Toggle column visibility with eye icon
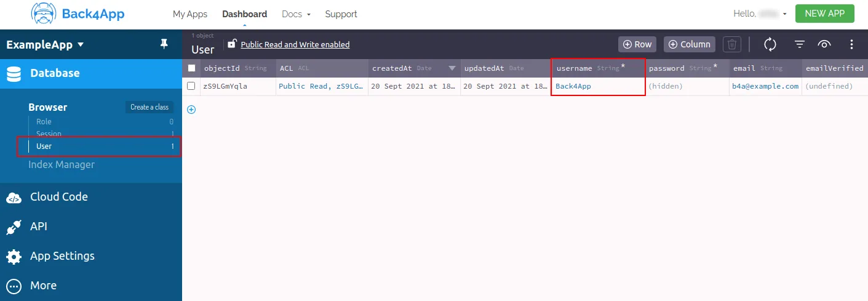The height and width of the screenshot is (301, 868). click(824, 44)
